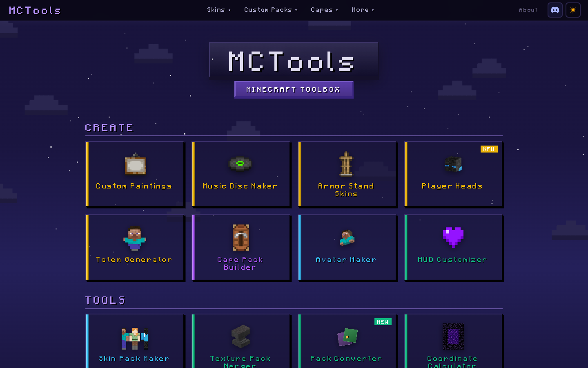The height and width of the screenshot is (368, 588).
Task: Click the purple heart HUD Customizer icon
Action: [x=453, y=237]
